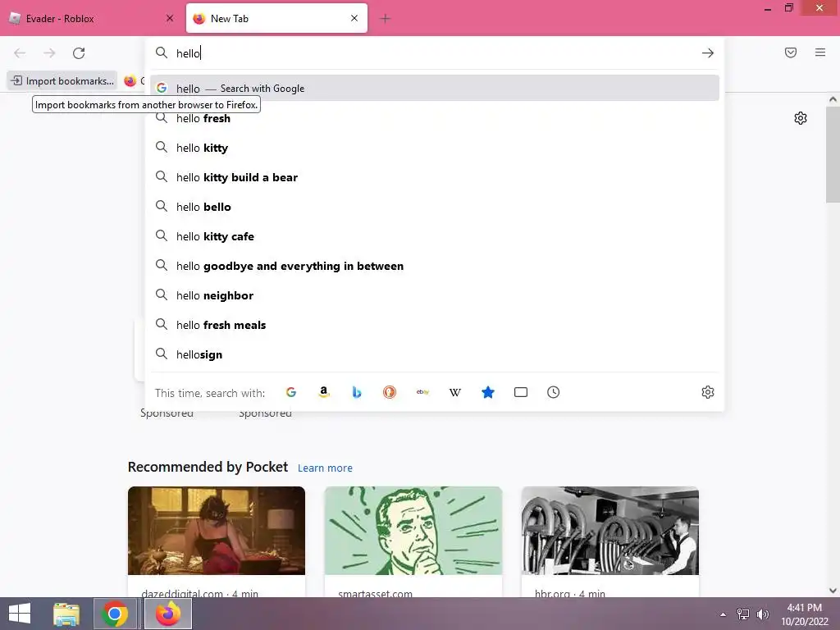Viewport: 840px width, 630px height.
Task: Switch to the Evader - Roblox tab
Action: click(x=91, y=19)
